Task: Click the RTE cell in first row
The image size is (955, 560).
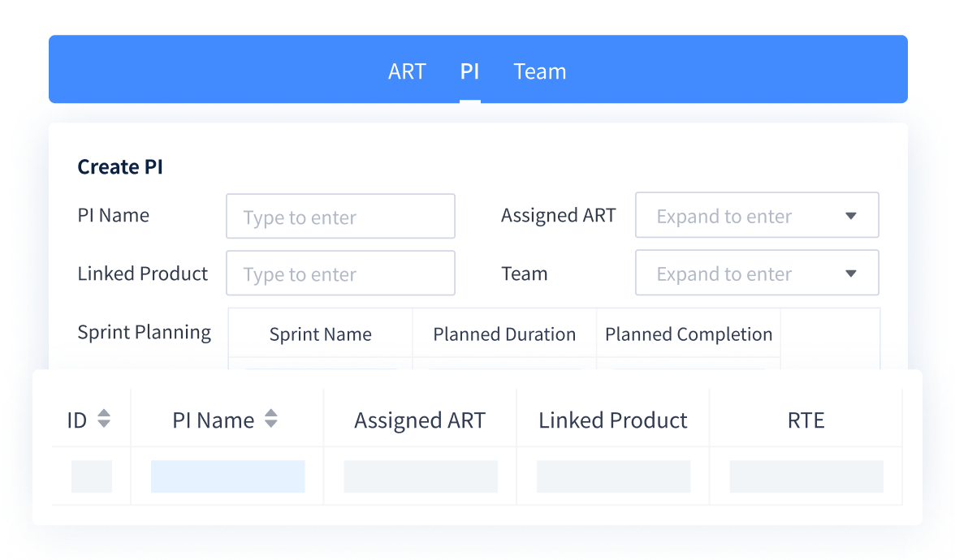Action: pos(806,476)
